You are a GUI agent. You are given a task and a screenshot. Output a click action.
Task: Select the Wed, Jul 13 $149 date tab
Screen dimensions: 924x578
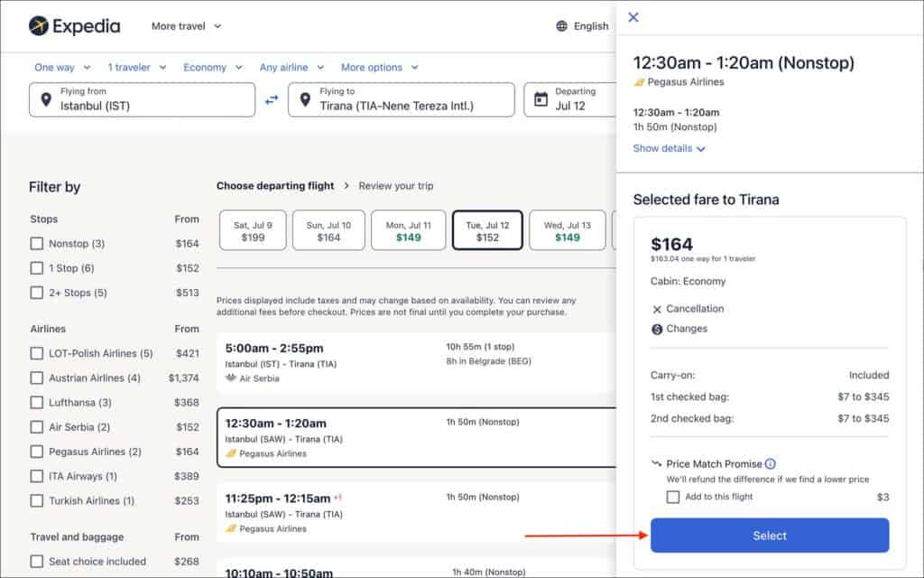click(x=568, y=230)
